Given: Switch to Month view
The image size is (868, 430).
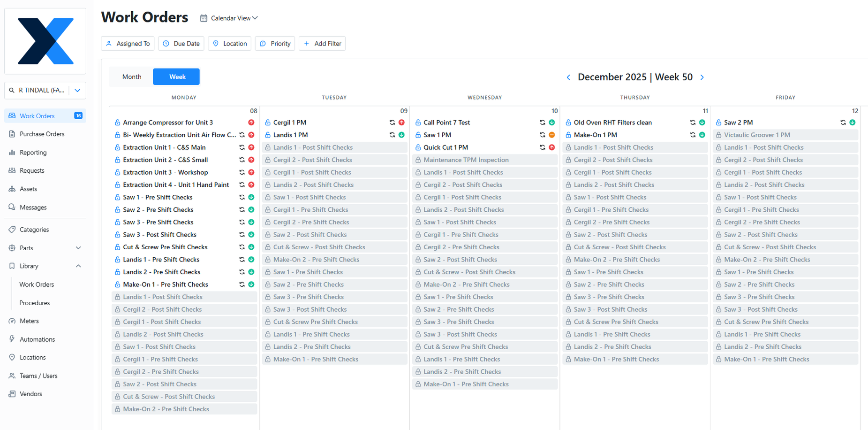Looking at the screenshot, I should point(131,77).
